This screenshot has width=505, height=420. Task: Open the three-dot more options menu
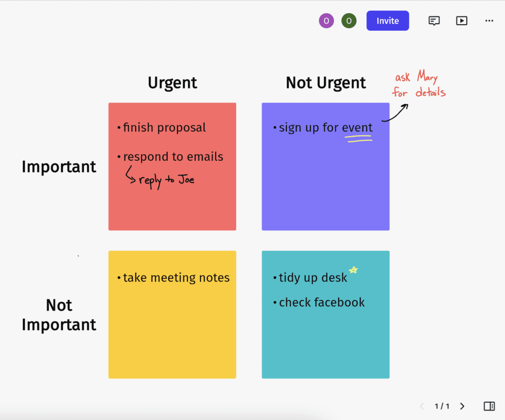click(x=489, y=21)
